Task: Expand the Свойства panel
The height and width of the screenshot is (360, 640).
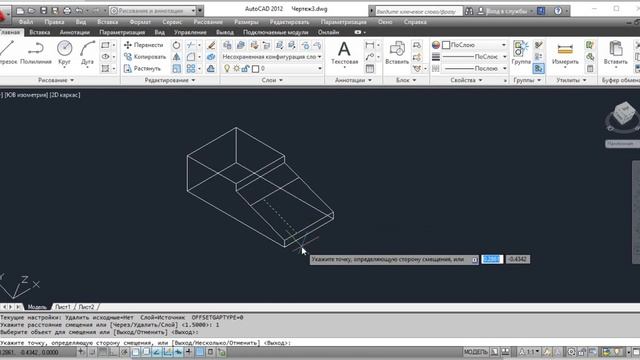Action: pos(466,80)
